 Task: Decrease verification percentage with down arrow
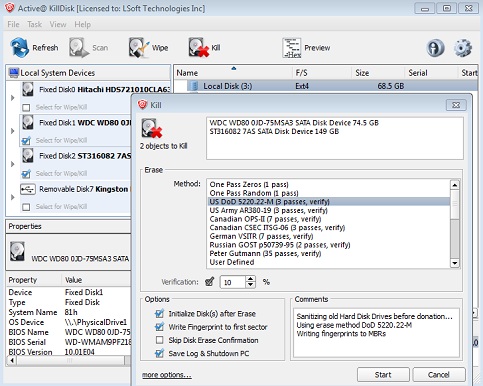251,285
